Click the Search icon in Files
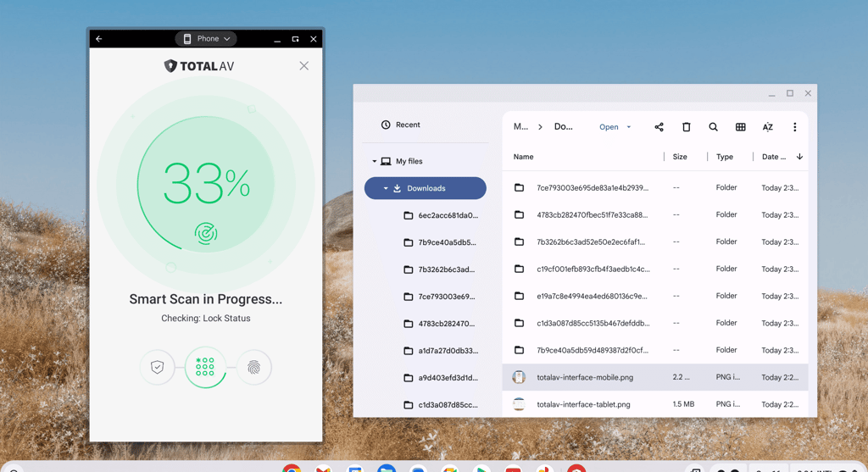The width and height of the screenshot is (868, 472). [713, 127]
